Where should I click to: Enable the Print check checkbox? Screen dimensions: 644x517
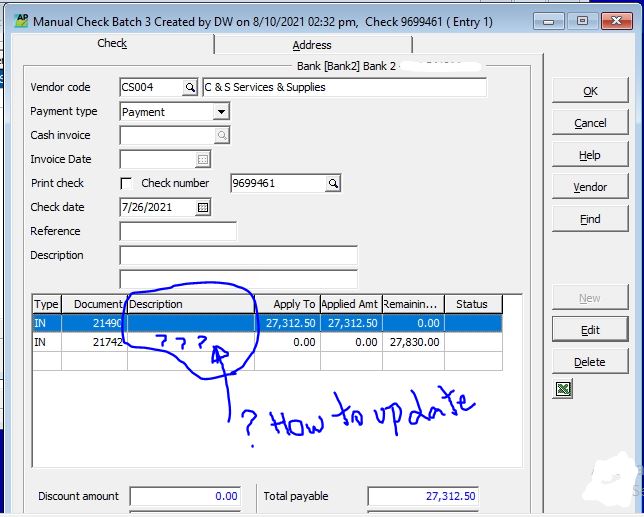pyautogui.click(x=126, y=184)
